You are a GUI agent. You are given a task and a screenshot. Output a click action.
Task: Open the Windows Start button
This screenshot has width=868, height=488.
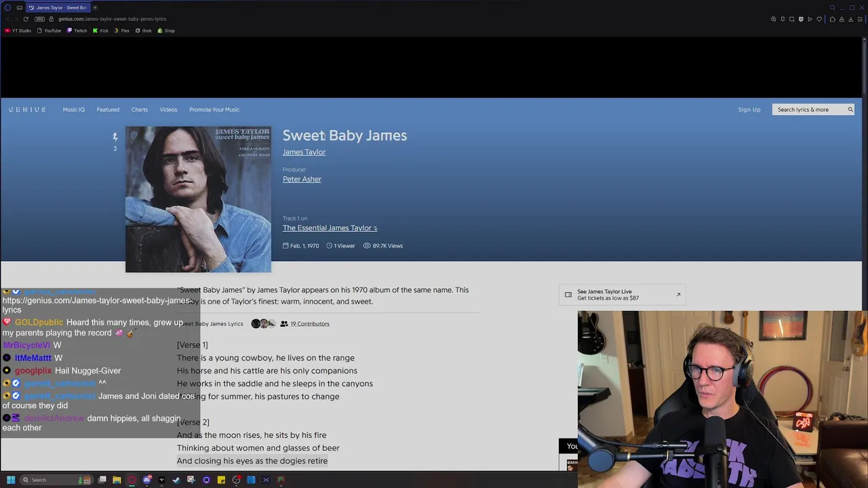pyautogui.click(x=10, y=480)
